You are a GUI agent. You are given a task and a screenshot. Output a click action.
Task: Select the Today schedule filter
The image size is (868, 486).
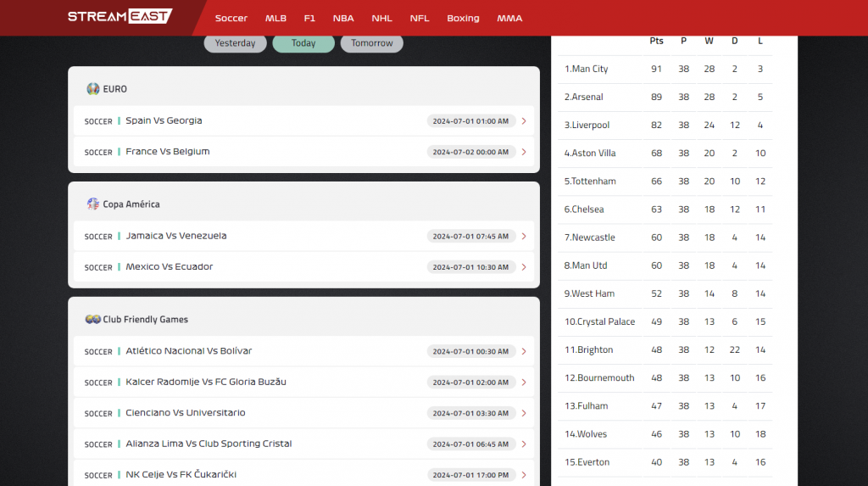303,43
